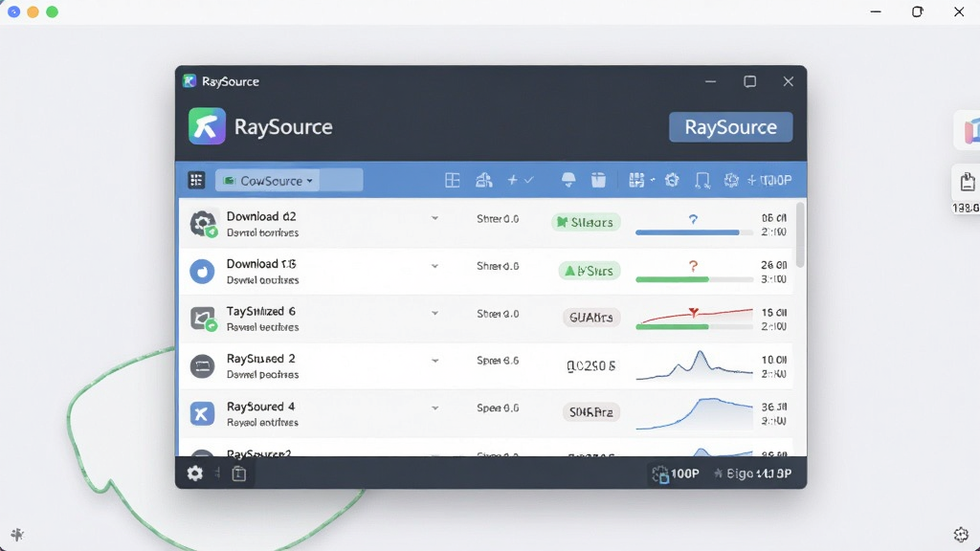Expand the second Download row chevron

(434, 266)
